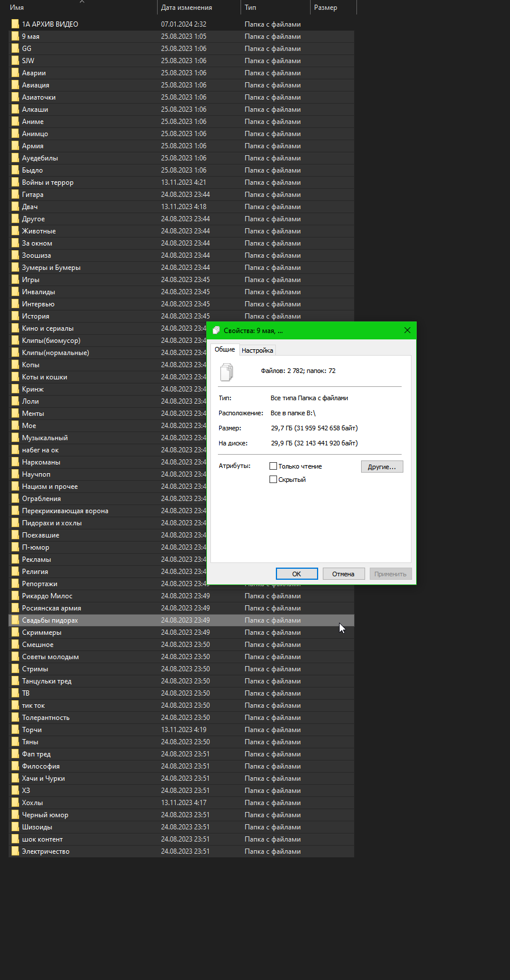Check the Скрытый attribute checkbox
Viewport: 510px width, 980px height.
pyautogui.click(x=273, y=480)
